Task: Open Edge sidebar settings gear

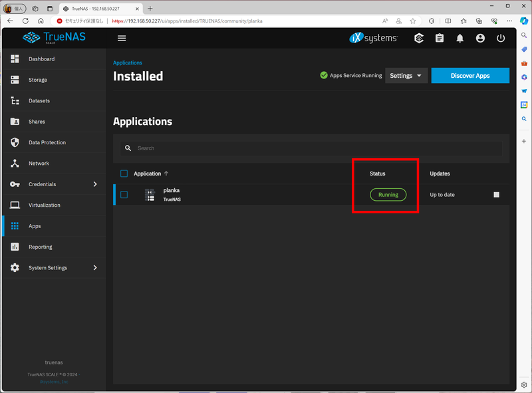Action: pos(524,385)
